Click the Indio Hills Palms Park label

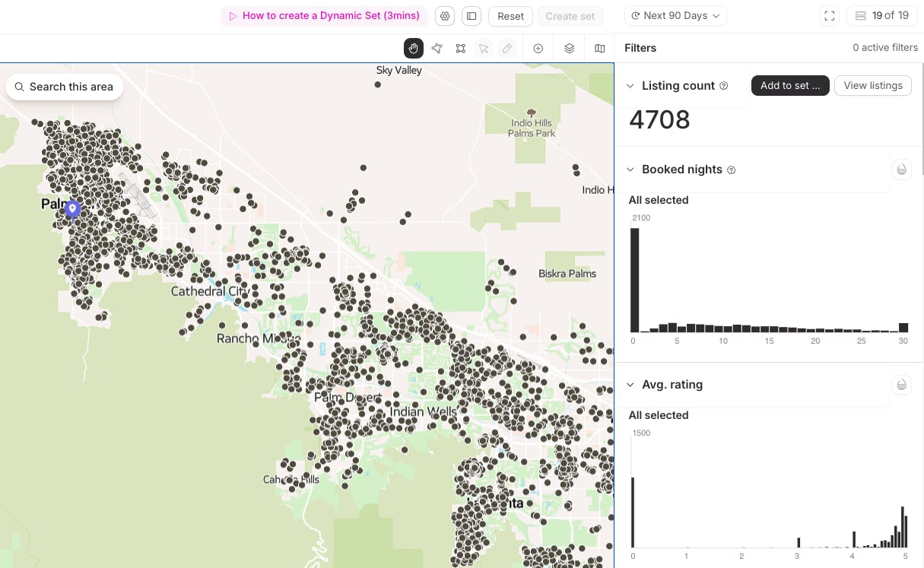click(532, 128)
